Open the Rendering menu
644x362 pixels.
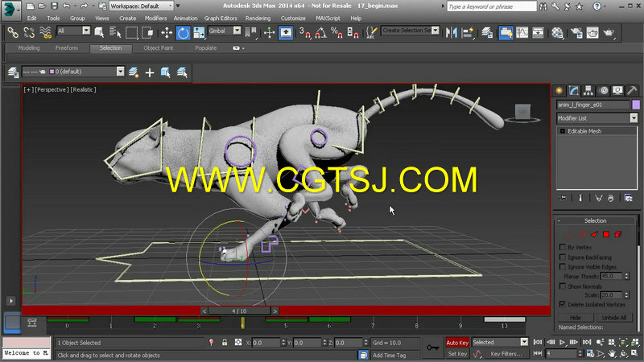click(x=258, y=19)
